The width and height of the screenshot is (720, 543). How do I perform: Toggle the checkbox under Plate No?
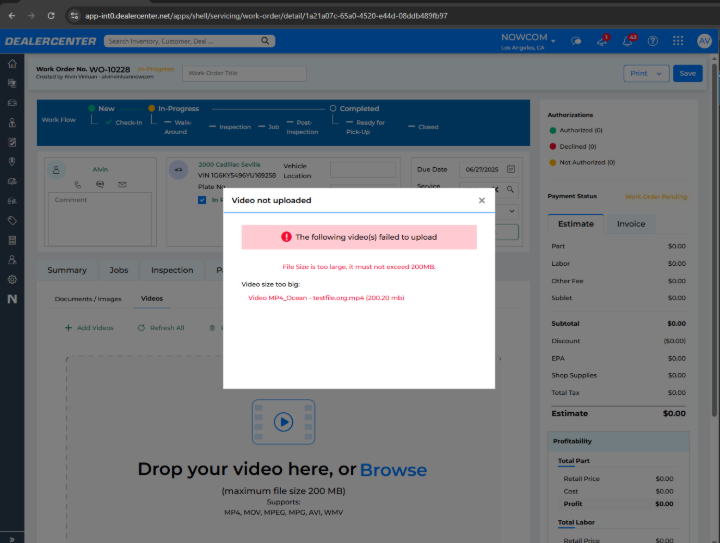click(202, 200)
